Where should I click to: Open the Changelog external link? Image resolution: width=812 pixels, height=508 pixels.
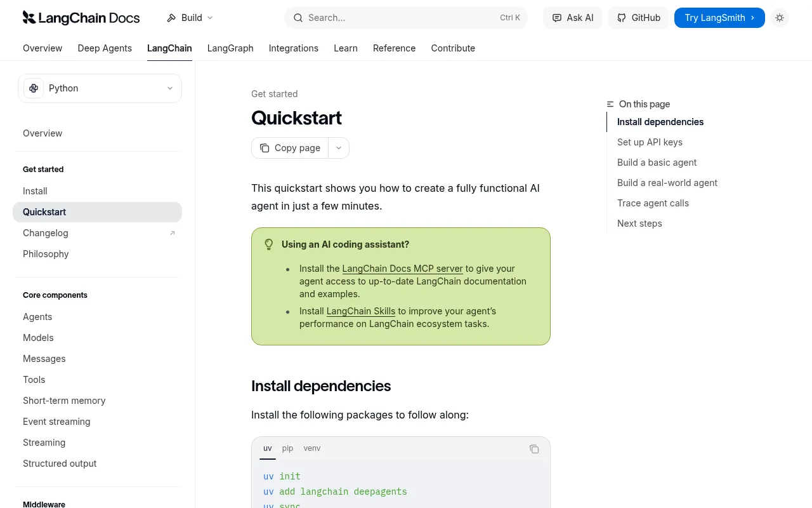pyautogui.click(x=97, y=233)
